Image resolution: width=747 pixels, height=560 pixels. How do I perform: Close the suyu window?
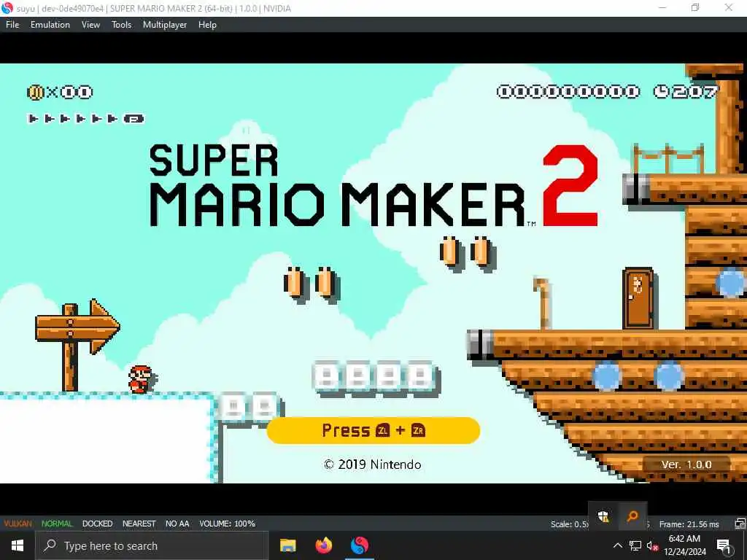729,8
